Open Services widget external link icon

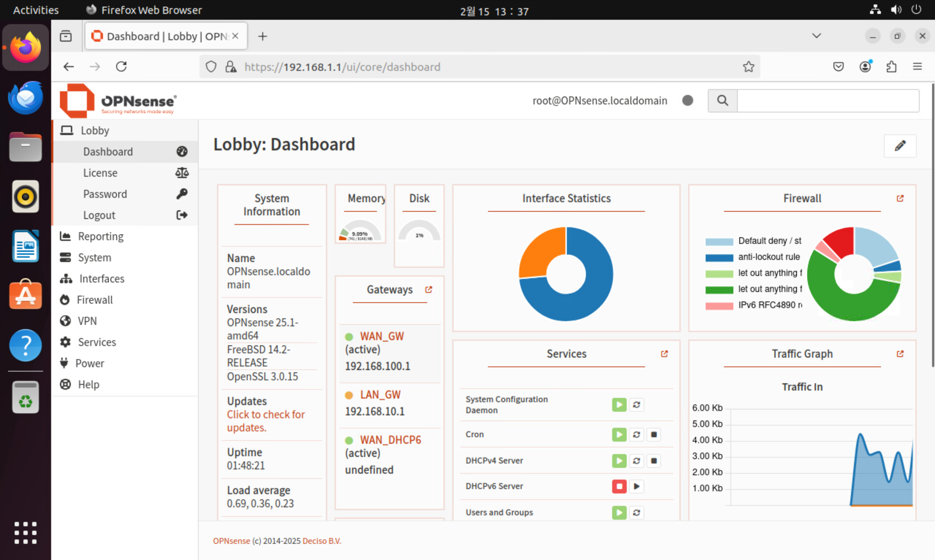click(x=664, y=354)
